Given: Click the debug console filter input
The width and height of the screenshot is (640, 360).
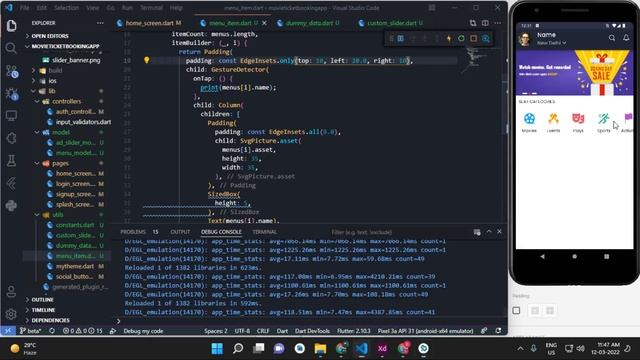Looking at the screenshot, I should pyautogui.click(x=399, y=232).
